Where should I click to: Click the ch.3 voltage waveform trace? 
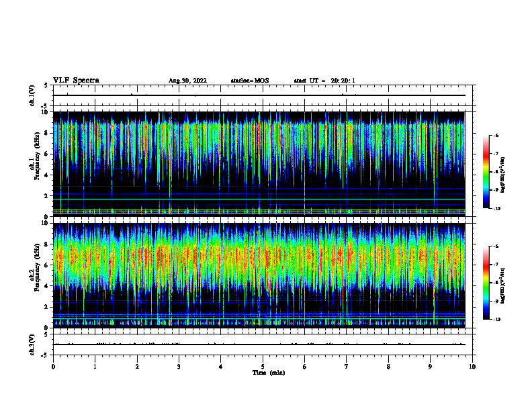coord(259,345)
